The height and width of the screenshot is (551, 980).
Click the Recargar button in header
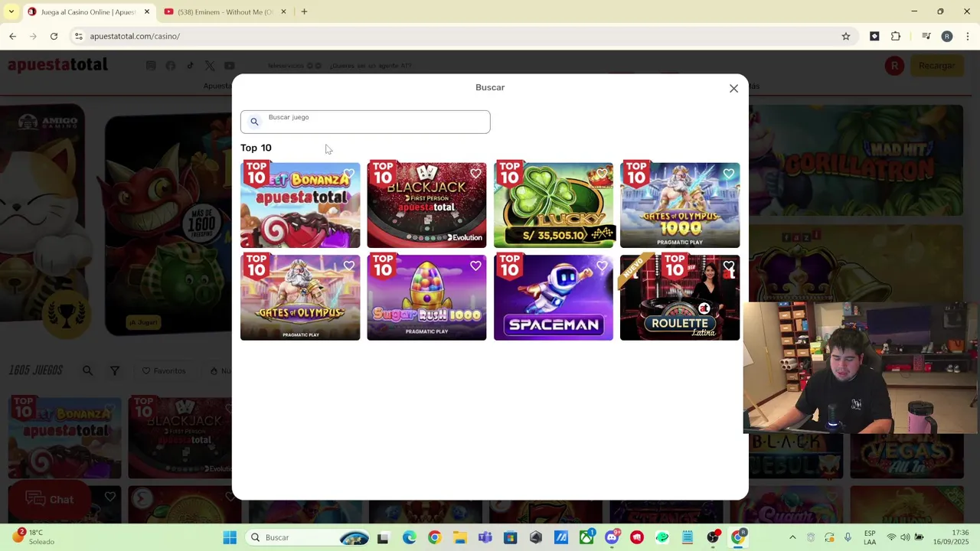pos(936,66)
